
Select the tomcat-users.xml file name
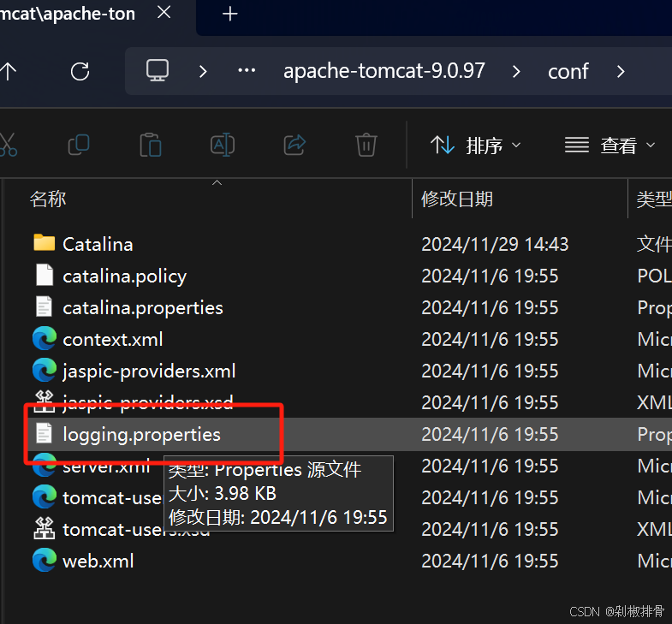tap(112, 498)
